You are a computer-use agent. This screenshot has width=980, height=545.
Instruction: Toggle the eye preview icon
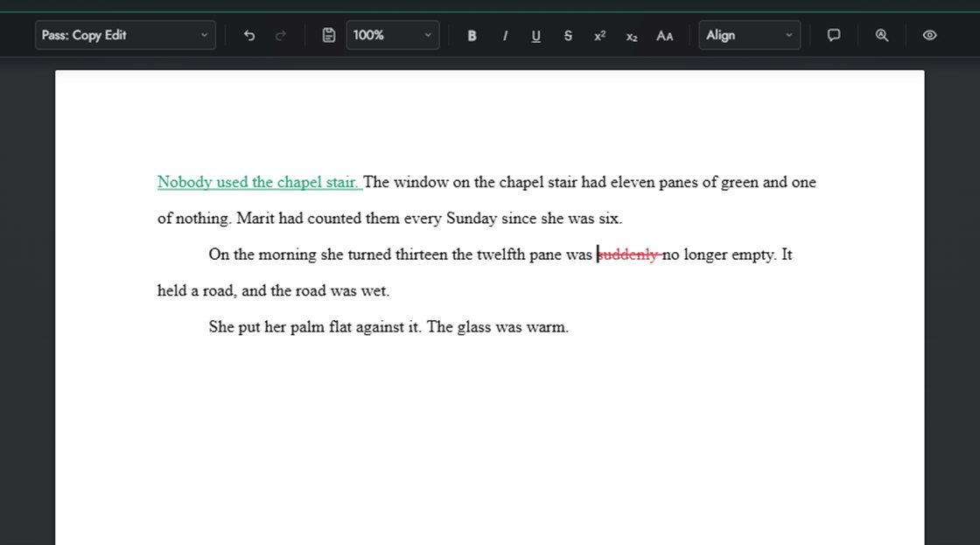[x=929, y=35]
